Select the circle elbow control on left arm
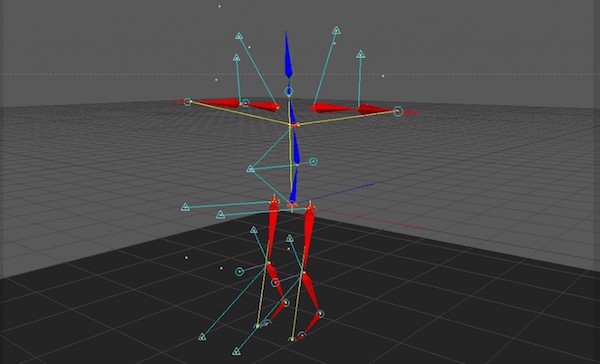The width and height of the screenshot is (600, 364). [x=246, y=103]
